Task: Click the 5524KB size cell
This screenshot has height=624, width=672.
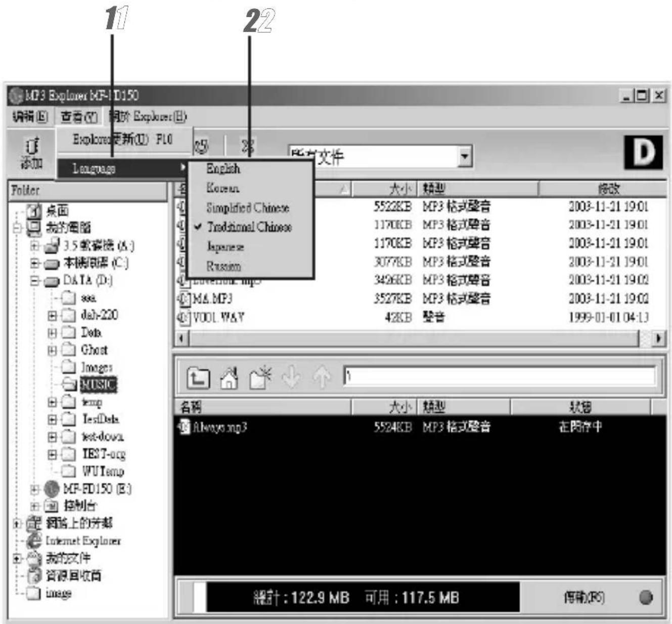Action: point(392,427)
